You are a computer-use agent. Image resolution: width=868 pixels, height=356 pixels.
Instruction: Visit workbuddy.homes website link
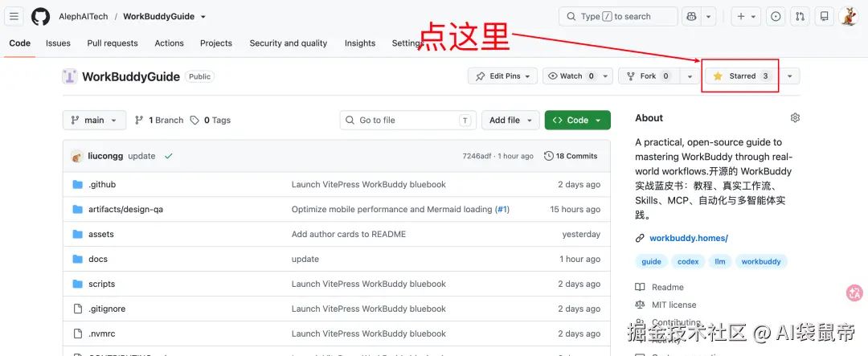(689, 238)
